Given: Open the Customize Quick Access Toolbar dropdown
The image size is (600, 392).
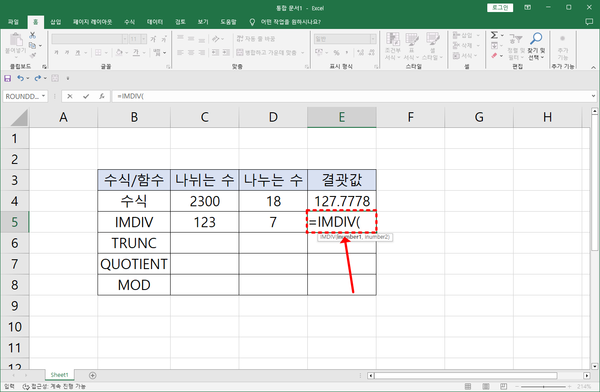Looking at the screenshot, I should coord(68,78).
